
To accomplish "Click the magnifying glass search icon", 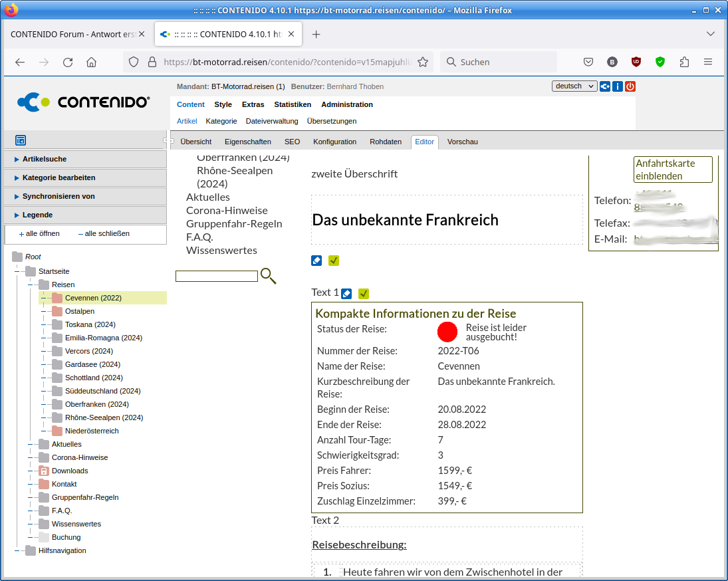I will [x=268, y=276].
